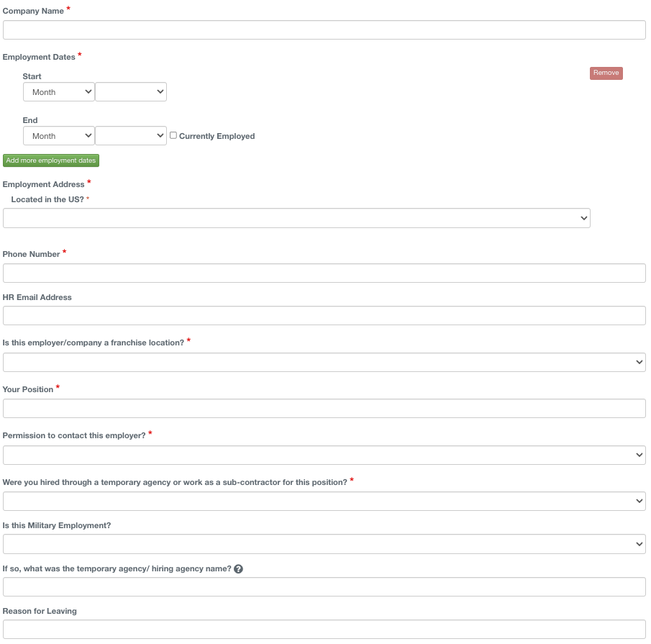651x644 pixels.
Task: Click the temporary agency name input field
Action: [324, 587]
